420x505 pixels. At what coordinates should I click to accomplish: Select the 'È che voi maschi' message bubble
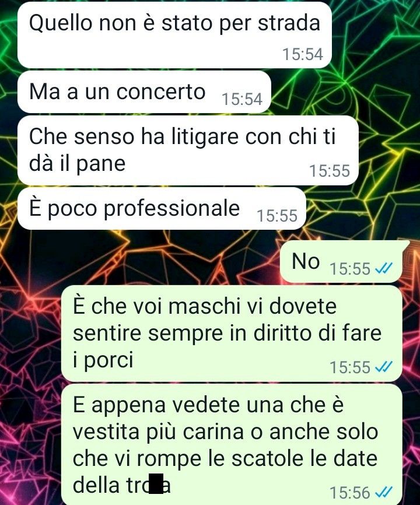pyautogui.click(x=232, y=334)
